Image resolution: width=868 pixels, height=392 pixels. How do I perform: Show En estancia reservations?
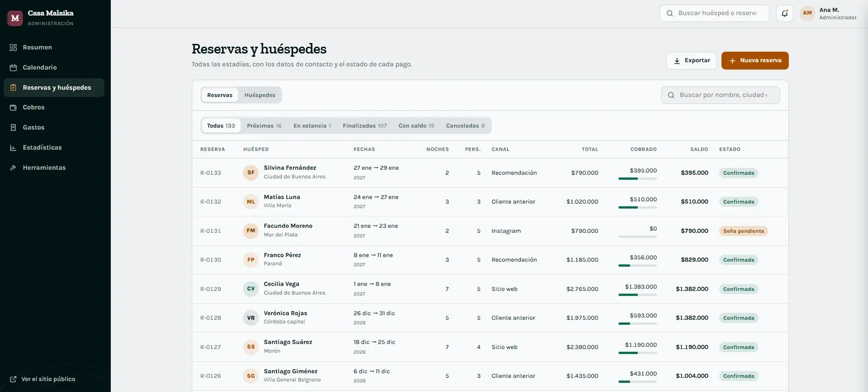coord(312,126)
